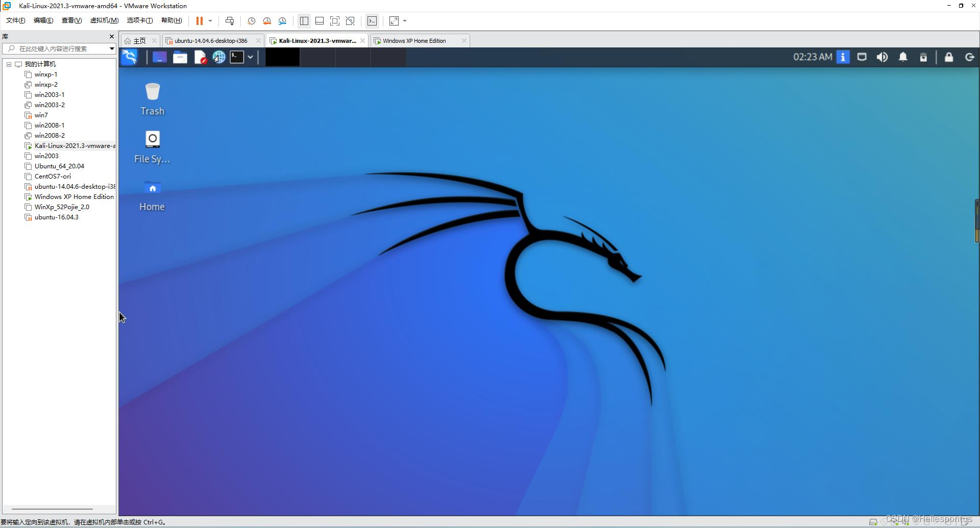
Task: Select win2003-1 in the library
Action: point(50,95)
